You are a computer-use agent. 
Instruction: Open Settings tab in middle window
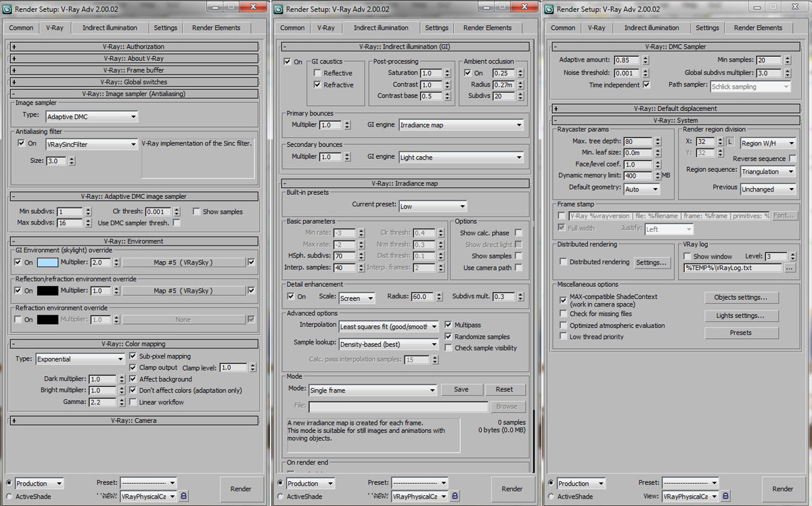pos(436,28)
